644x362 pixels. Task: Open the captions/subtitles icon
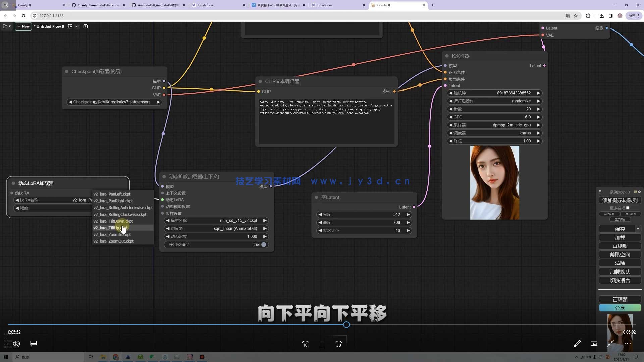(33, 344)
